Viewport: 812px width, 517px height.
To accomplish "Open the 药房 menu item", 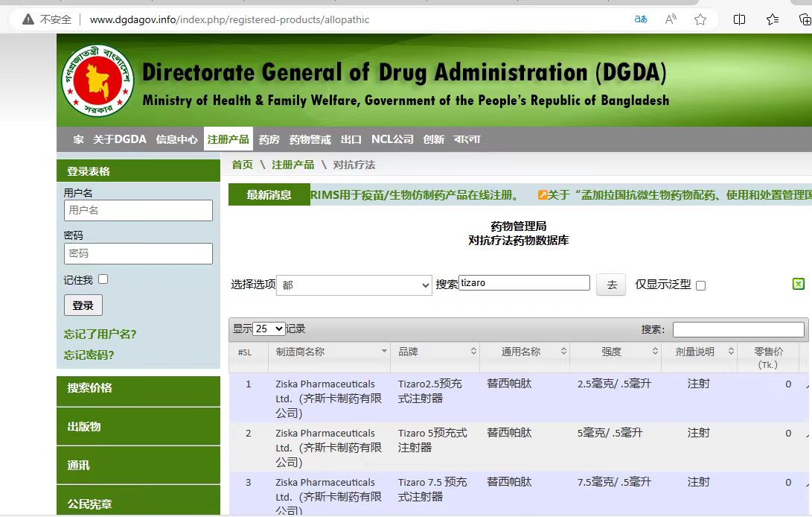I will (269, 139).
